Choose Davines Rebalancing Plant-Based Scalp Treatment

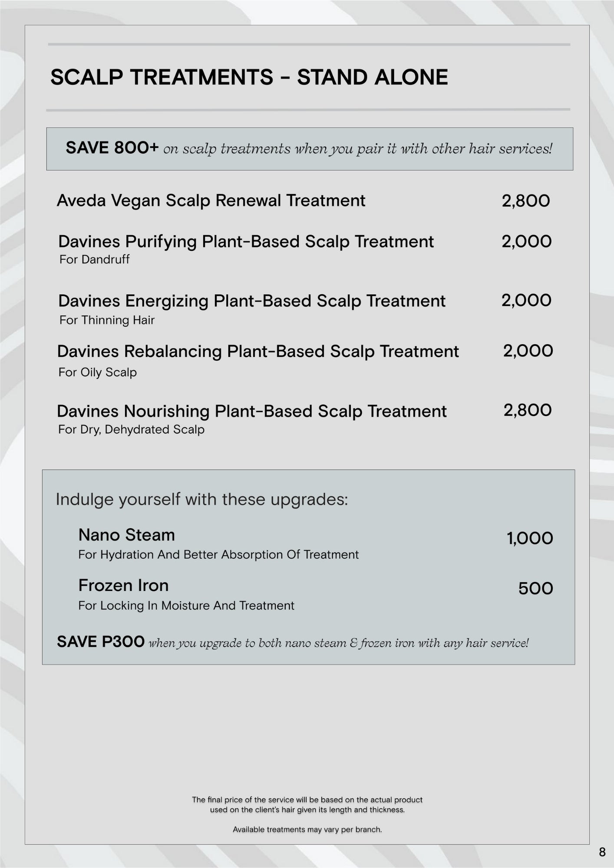coord(258,352)
